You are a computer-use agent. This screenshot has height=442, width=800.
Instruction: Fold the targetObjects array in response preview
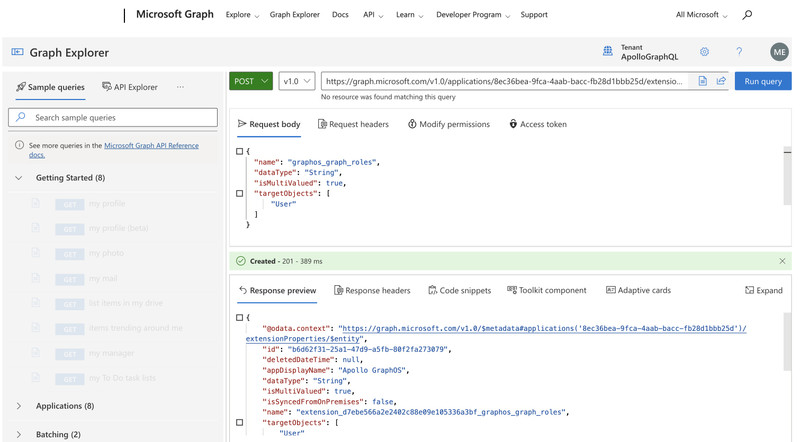coord(239,423)
